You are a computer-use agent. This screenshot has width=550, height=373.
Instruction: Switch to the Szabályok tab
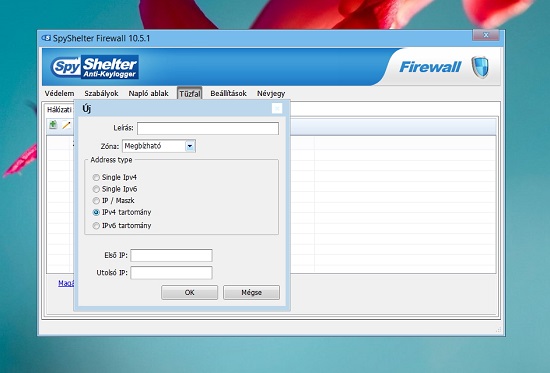101,93
